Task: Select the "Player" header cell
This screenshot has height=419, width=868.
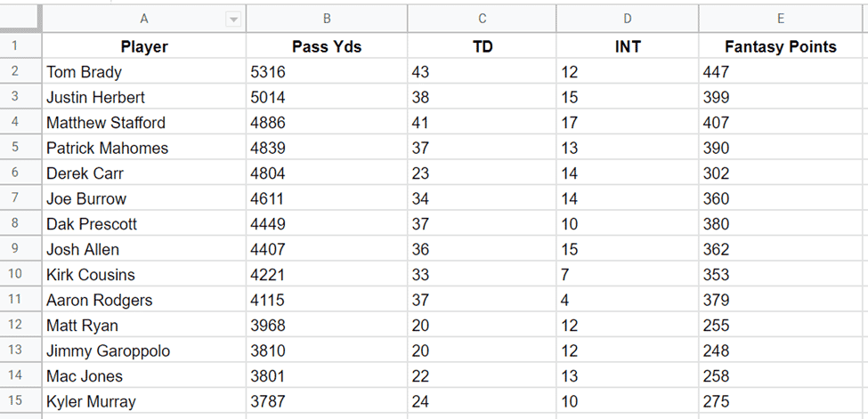Action: (144, 47)
